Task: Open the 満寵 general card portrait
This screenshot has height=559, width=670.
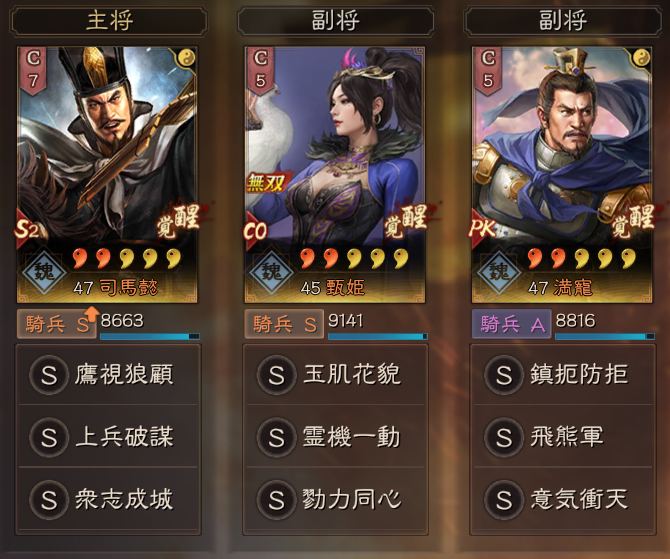Action: [562, 175]
